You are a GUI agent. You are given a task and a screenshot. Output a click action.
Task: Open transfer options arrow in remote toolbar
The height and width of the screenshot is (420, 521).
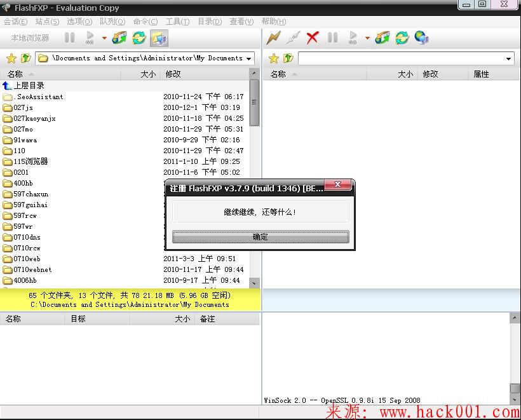367,38
